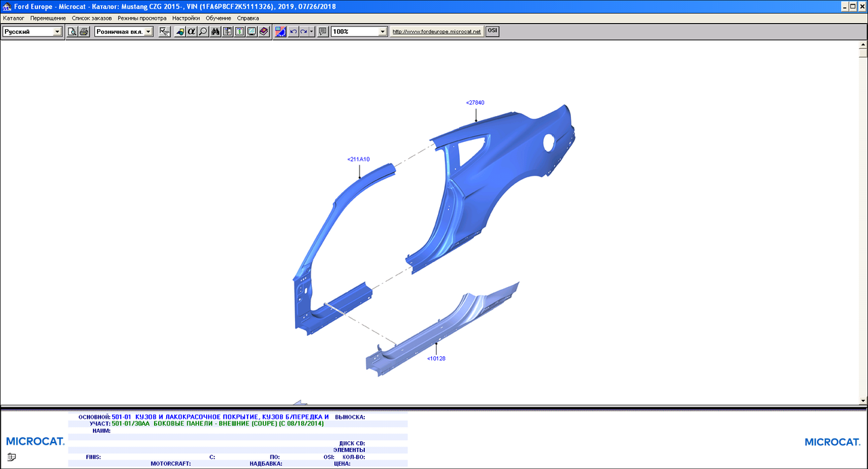
Task: Click the pointer selection tool icon
Action: (165, 31)
